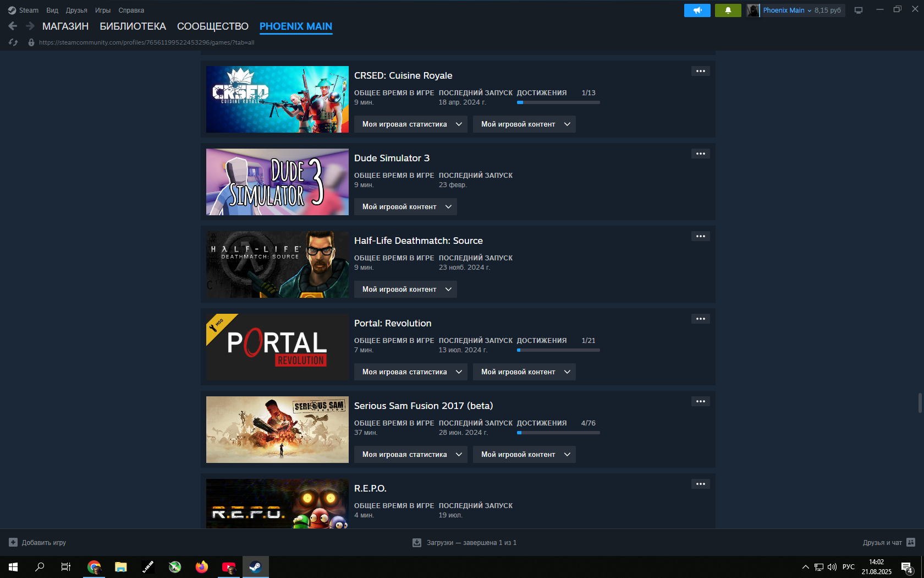The image size is (924, 578).
Task: Open the Загрузки downloads icon
Action: (417, 542)
